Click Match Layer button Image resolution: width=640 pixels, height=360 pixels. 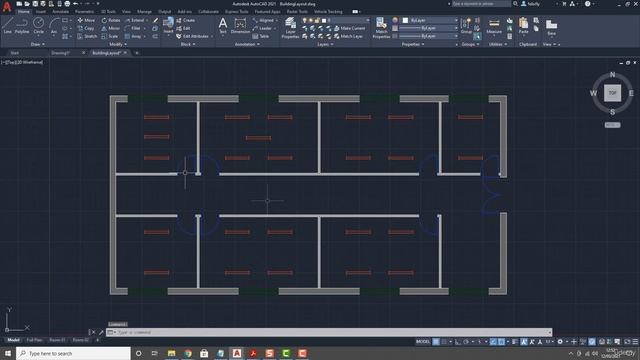[348, 36]
